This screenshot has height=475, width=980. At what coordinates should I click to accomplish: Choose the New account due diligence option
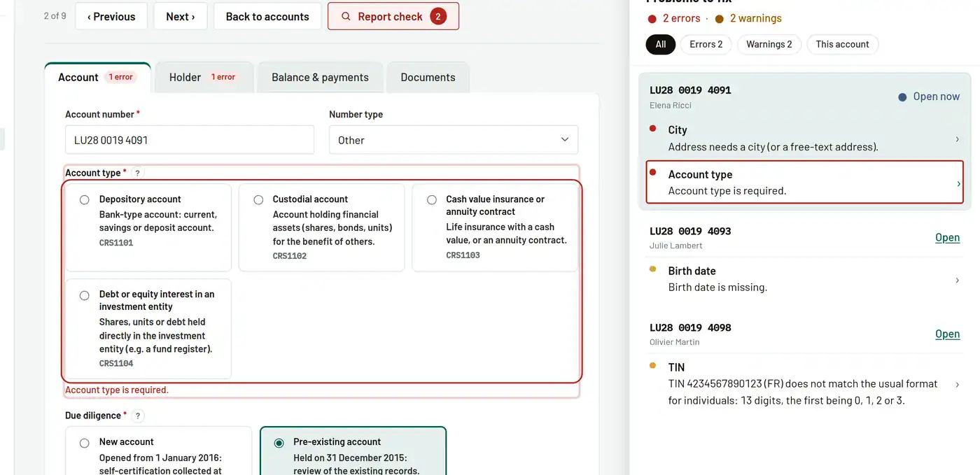click(85, 443)
